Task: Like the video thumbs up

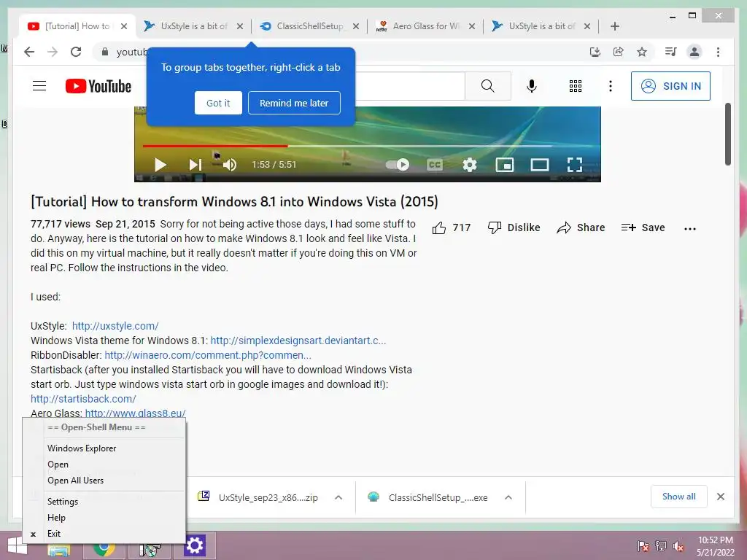Action: [x=451, y=228]
